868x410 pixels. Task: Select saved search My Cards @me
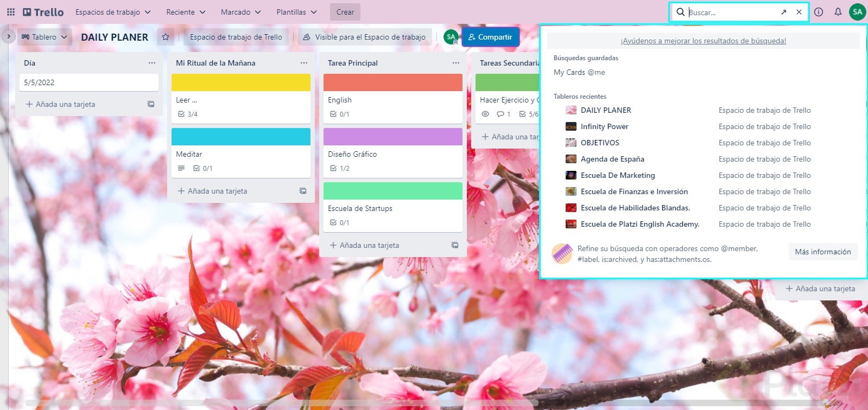pyautogui.click(x=579, y=72)
